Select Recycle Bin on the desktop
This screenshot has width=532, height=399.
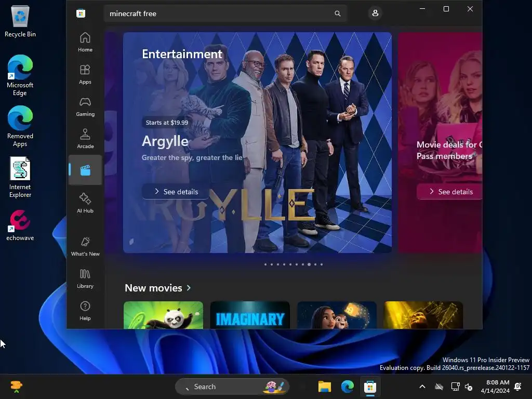[20, 21]
